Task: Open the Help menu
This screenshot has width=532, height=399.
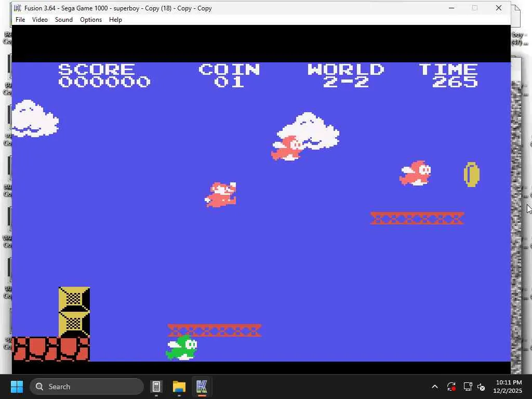Action: [x=115, y=20]
